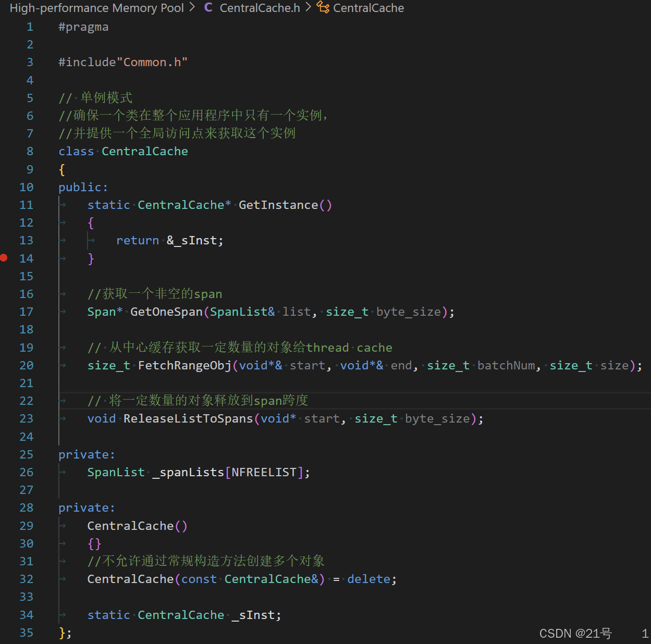Open the CentralCache class breadcrumb

[x=369, y=8]
